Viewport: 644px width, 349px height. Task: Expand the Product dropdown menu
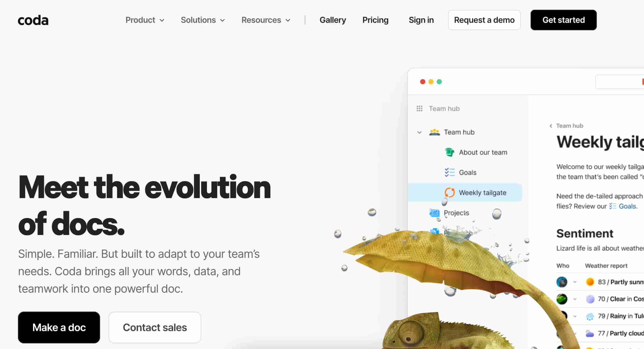(x=145, y=20)
